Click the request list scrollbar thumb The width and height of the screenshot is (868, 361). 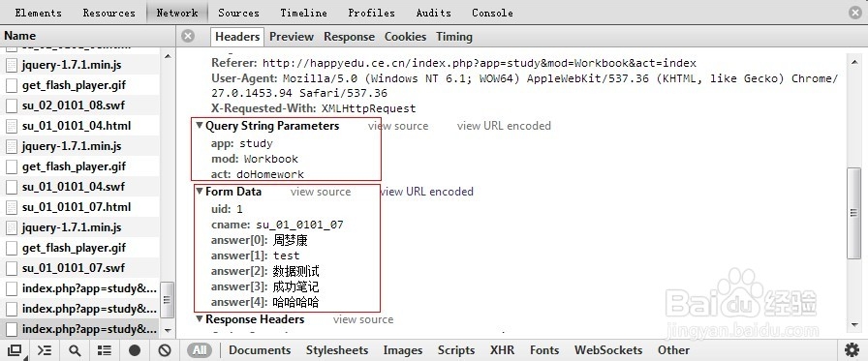[168, 300]
